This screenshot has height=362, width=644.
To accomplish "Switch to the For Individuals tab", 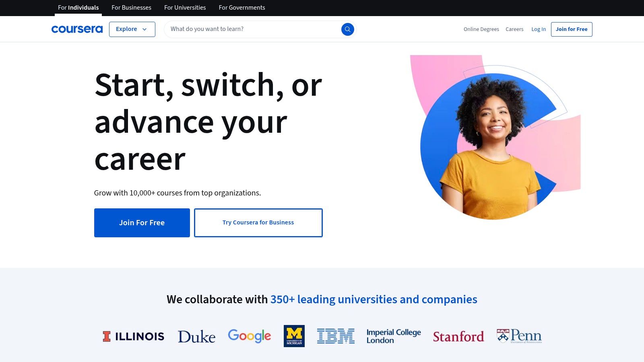I will coord(78,8).
